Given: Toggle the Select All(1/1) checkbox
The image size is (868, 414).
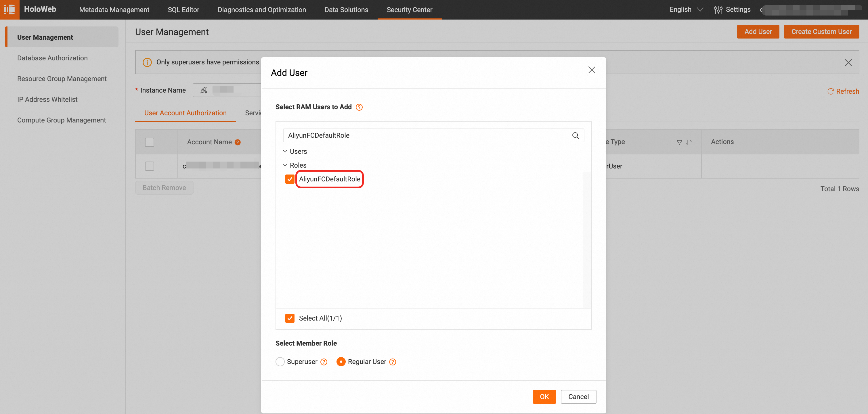Looking at the screenshot, I should pyautogui.click(x=289, y=318).
